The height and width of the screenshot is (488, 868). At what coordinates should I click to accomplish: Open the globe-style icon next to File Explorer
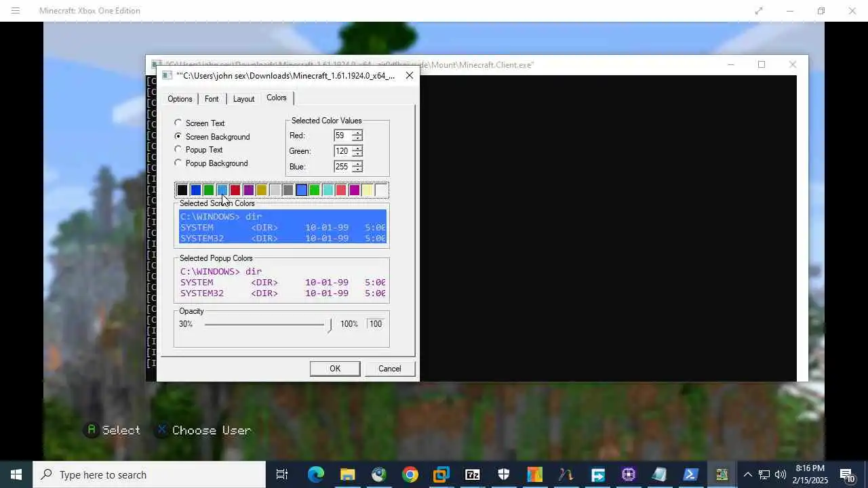378,474
